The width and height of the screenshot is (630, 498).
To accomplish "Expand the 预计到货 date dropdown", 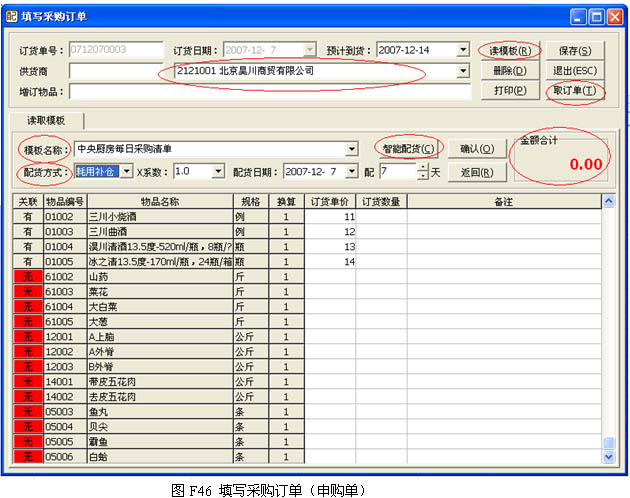I will tap(463, 50).
